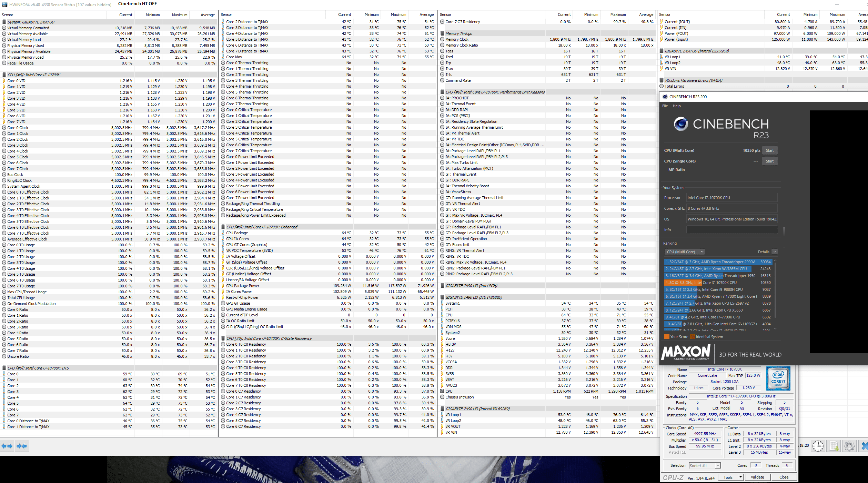868x483 pixels.
Task: Click the Core 0 VID voltage icon row
Action: click(4, 81)
